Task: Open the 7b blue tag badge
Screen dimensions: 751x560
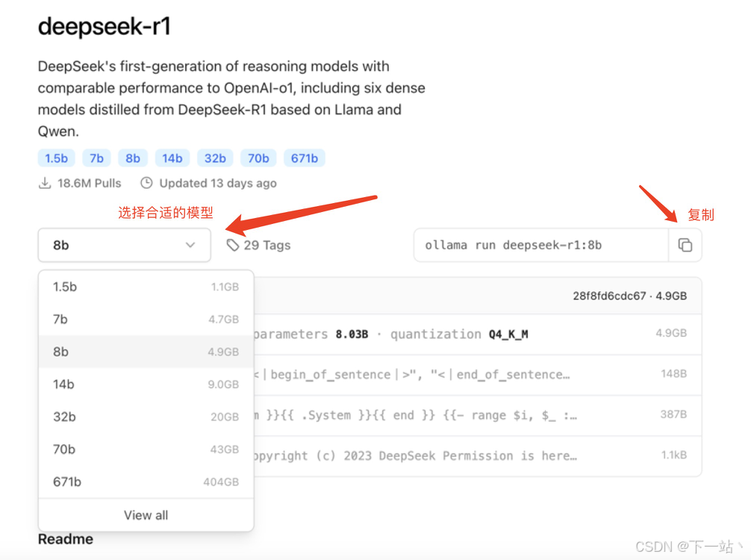Action: 96,158
